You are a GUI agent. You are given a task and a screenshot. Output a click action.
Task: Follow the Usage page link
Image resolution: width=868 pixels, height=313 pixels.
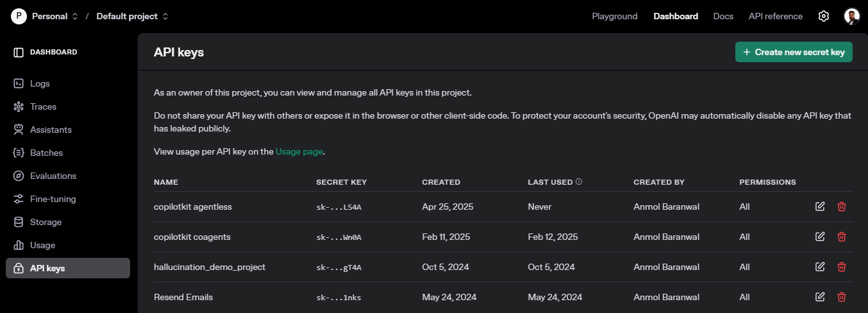pos(299,152)
